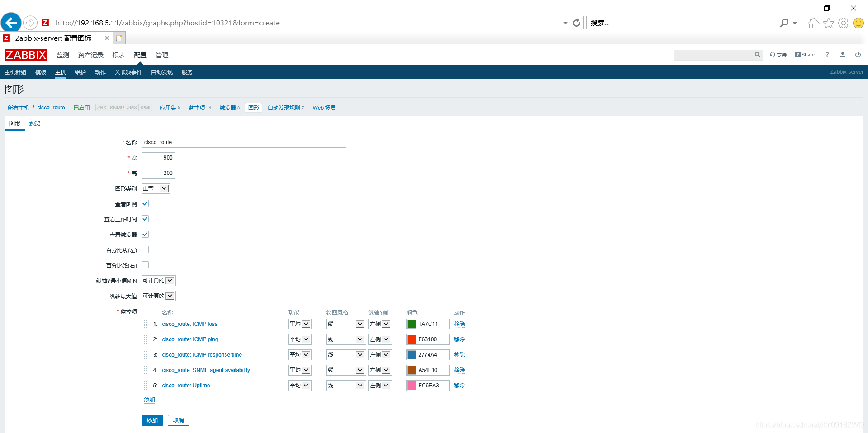868x433 pixels.
Task: Click the blue 添加 submit button
Action: tap(152, 420)
